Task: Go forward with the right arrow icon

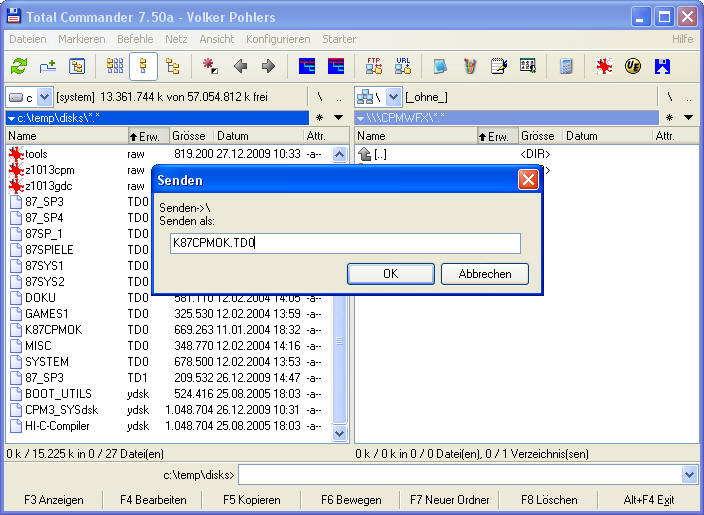Action: point(268,66)
